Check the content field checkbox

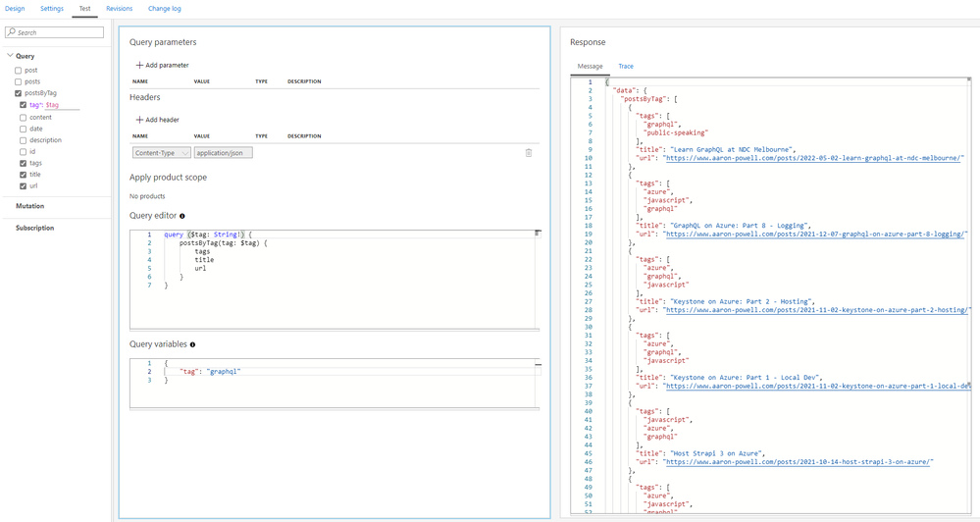24,118
